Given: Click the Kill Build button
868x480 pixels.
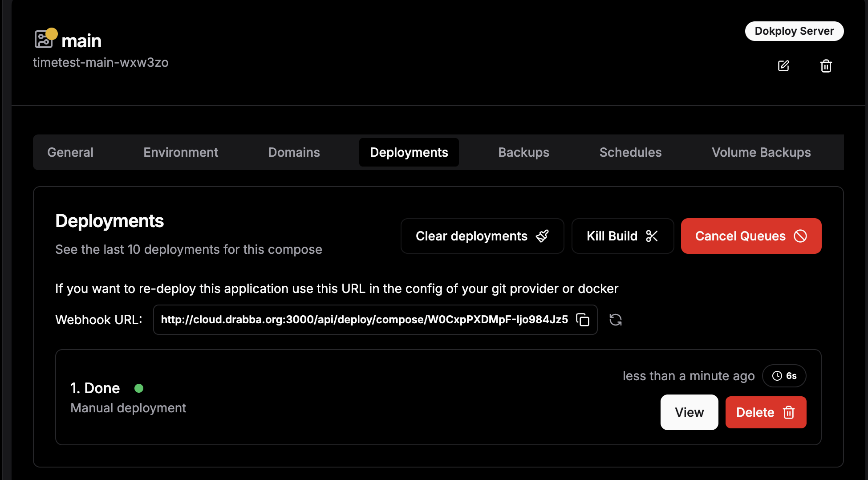Looking at the screenshot, I should 623,236.
